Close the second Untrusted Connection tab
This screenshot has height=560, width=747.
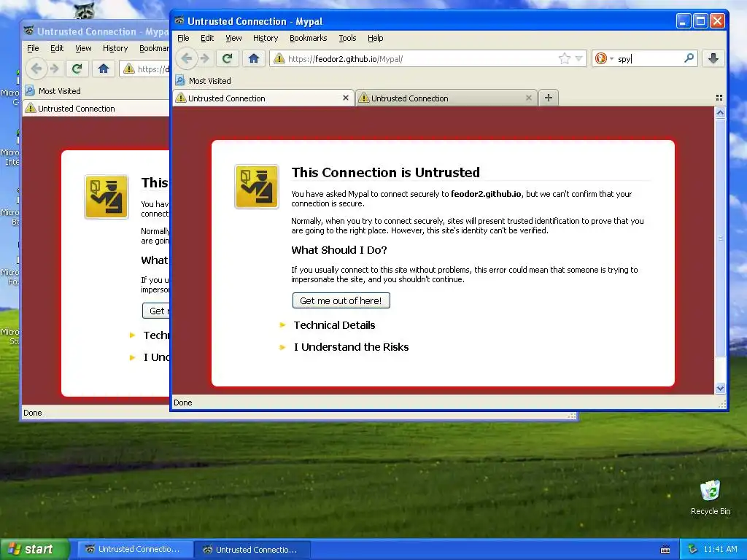528,98
